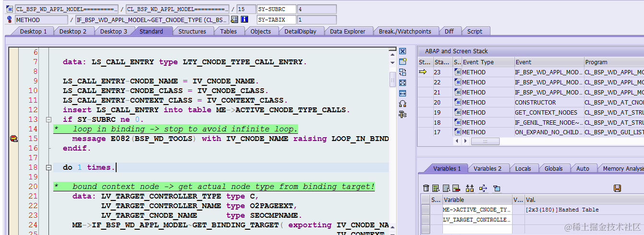Click the ME->ACTIVE_CNODE_TY variable cell
Viewport: 644px width, 235px height.
coord(477,210)
